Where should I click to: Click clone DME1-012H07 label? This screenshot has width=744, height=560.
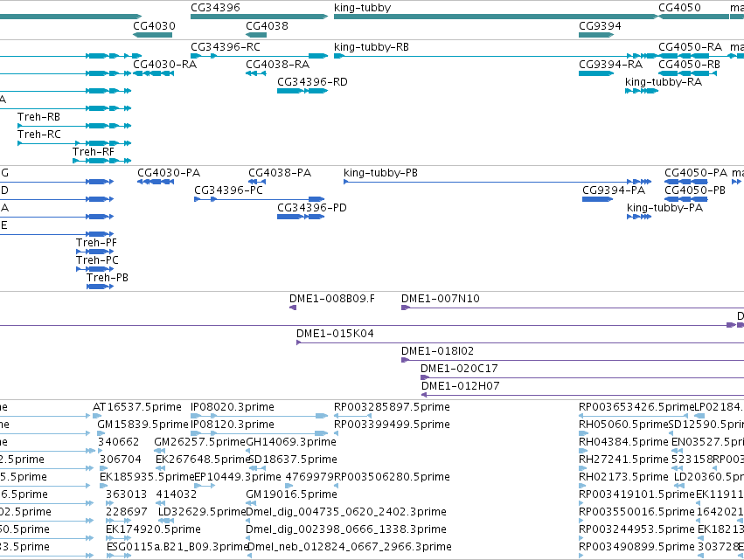point(460,386)
